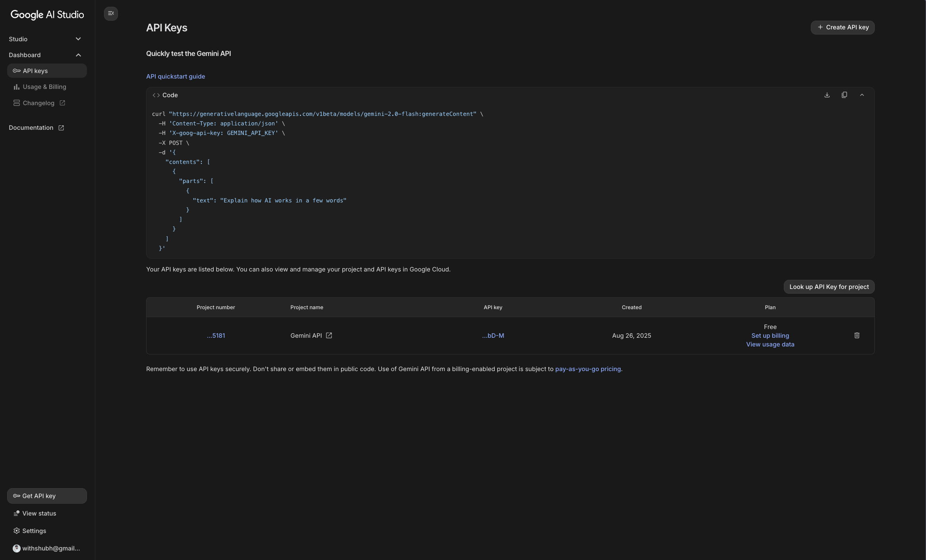This screenshot has width=926, height=560.
Task: Click the Create API key button
Action: point(842,27)
